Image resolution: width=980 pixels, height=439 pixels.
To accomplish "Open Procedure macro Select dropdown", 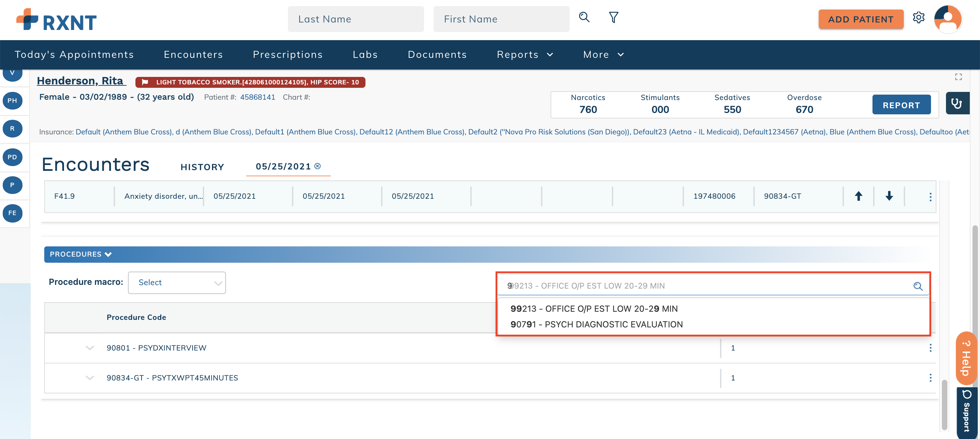I will coord(177,283).
